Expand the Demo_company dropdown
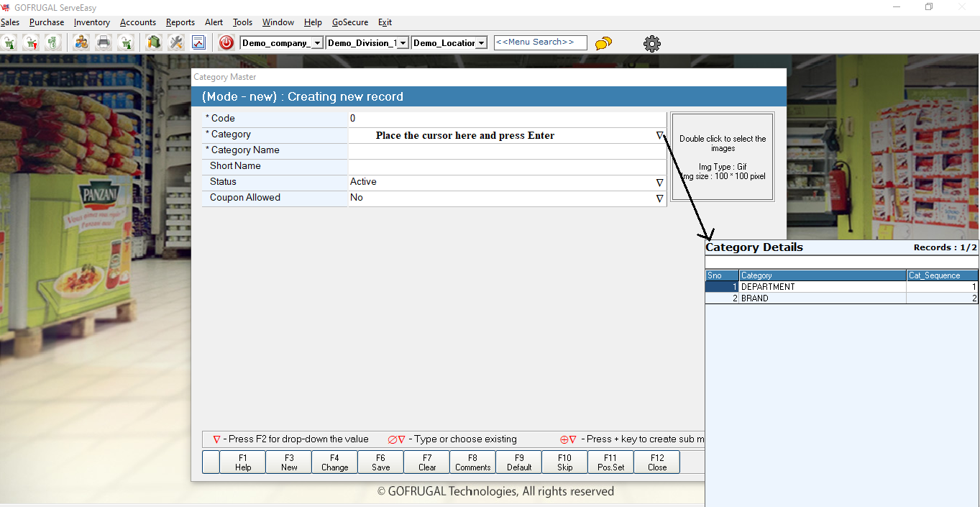This screenshot has height=507, width=980. tap(318, 43)
